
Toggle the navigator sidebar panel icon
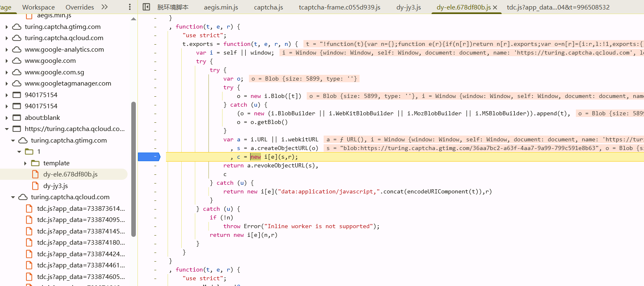coord(146,7)
